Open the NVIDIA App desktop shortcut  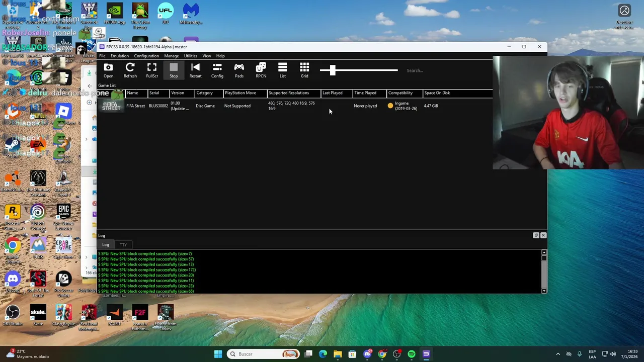(x=114, y=14)
